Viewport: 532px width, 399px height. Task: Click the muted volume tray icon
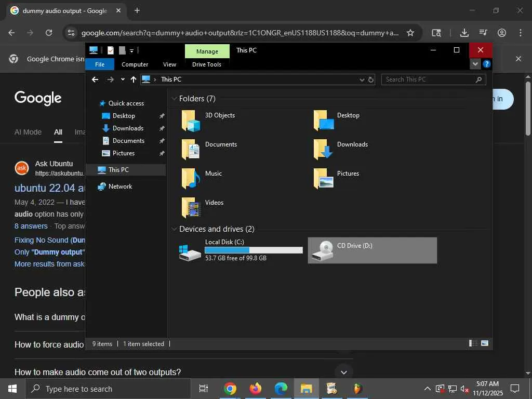(465, 389)
